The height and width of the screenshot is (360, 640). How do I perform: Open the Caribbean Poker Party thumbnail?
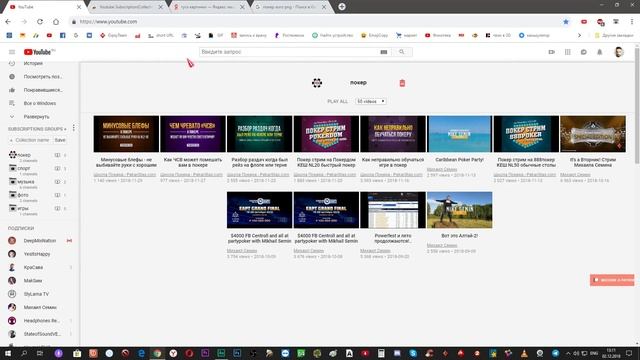[x=460, y=134]
